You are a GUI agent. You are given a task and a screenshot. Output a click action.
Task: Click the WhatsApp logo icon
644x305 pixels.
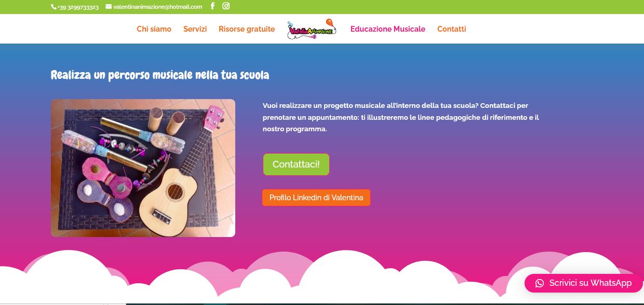click(540, 283)
